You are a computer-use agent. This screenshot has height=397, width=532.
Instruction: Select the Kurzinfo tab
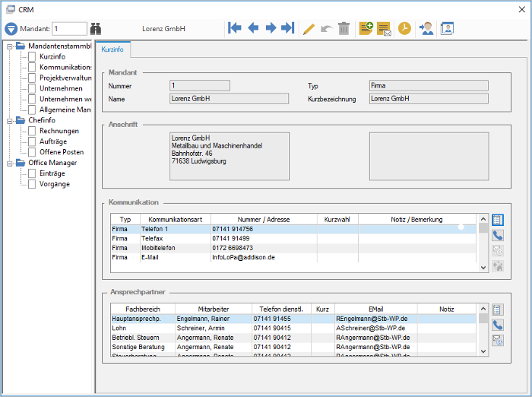point(112,49)
